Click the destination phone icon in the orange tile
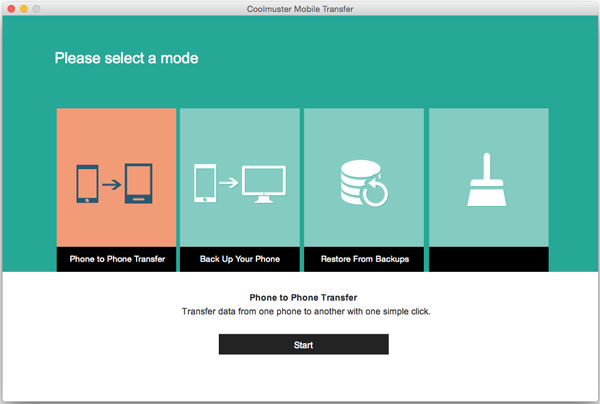 pyautogui.click(x=139, y=185)
